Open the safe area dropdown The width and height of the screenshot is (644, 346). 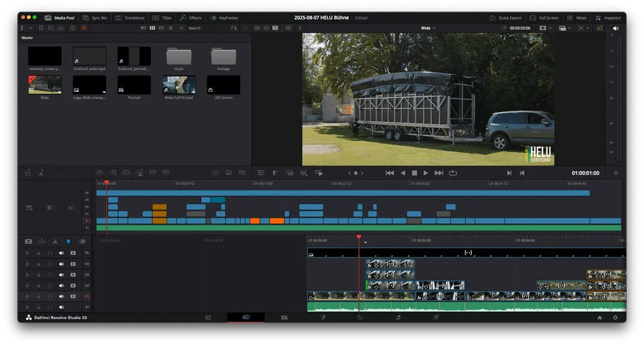pos(584,28)
